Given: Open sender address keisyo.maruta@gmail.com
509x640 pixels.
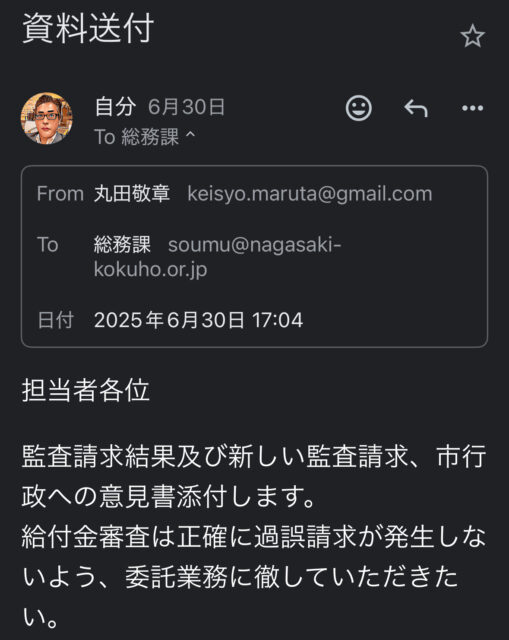Looking at the screenshot, I should pyautogui.click(x=309, y=193).
